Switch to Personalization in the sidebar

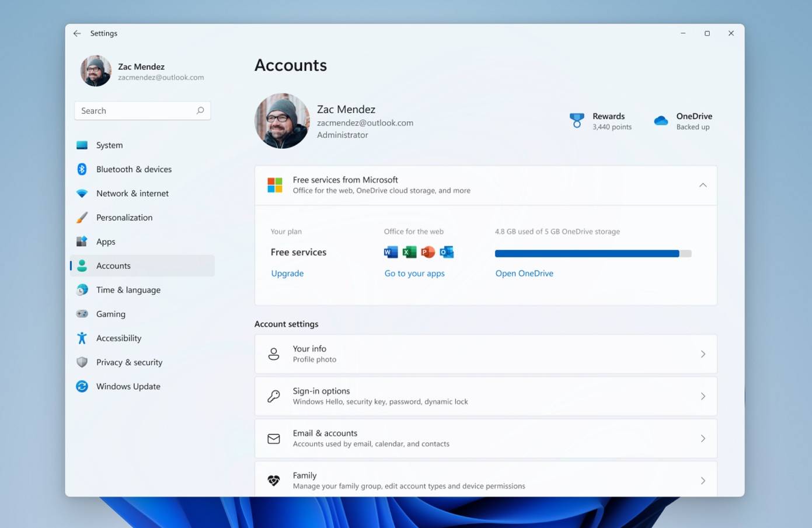click(x=124, y=217)
